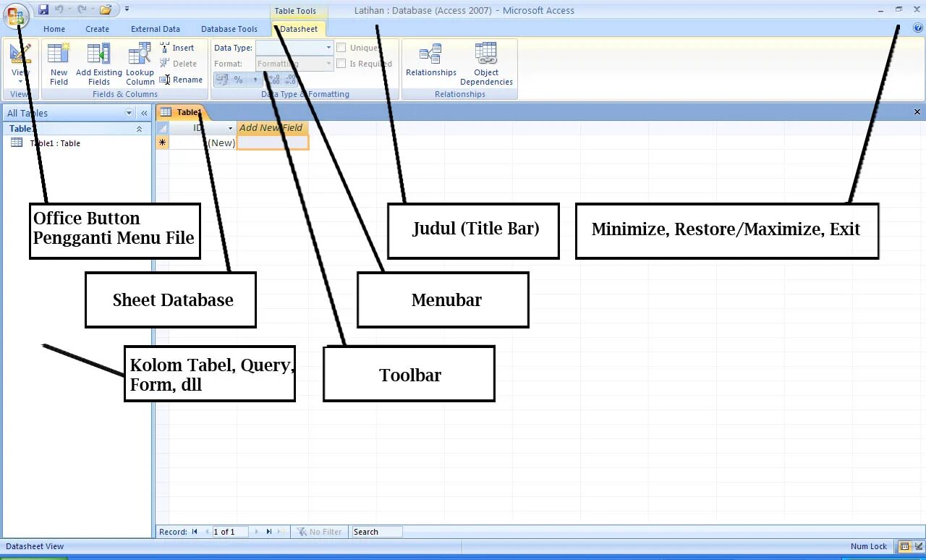Viewport: 926px width, 560px height.
Task: Open the All Tables navigation pane dropdown
Action: coord(129,113)
